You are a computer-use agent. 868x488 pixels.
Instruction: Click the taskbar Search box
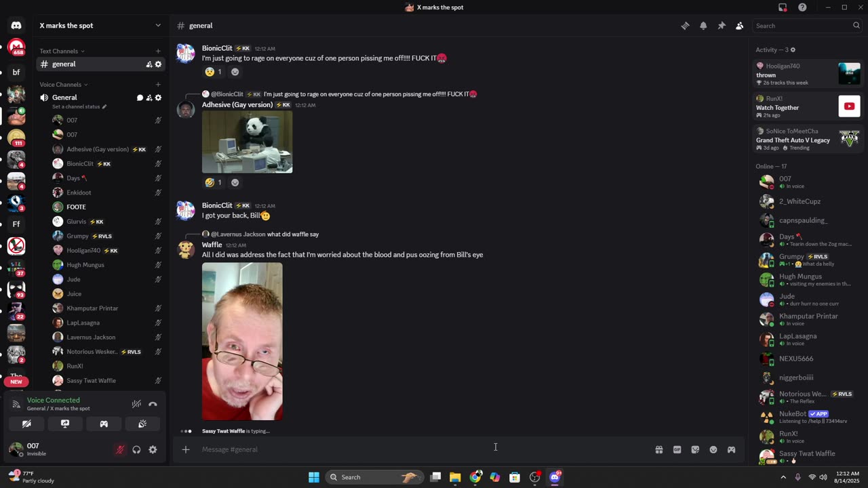click(374, 477)
